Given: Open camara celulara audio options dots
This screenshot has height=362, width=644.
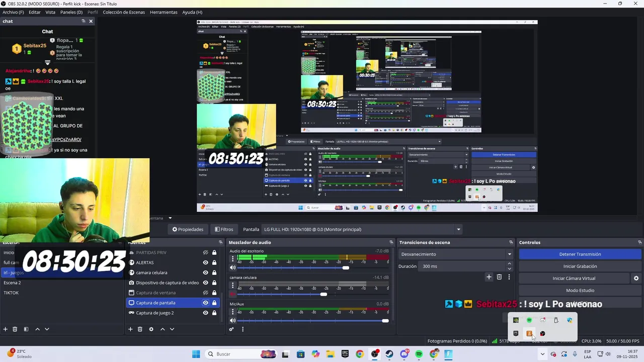Looking at the screenshot, I should point(232,286).
